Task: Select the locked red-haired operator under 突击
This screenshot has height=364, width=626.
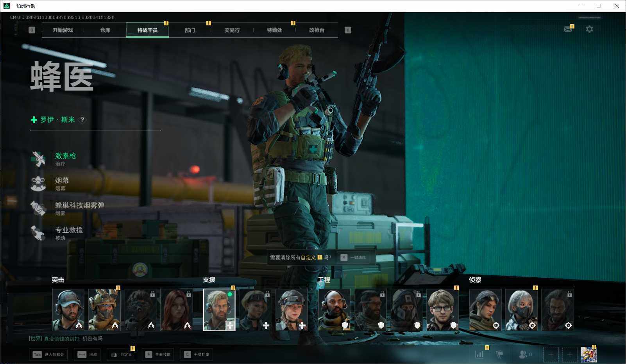Action: (x=176, y=310)
